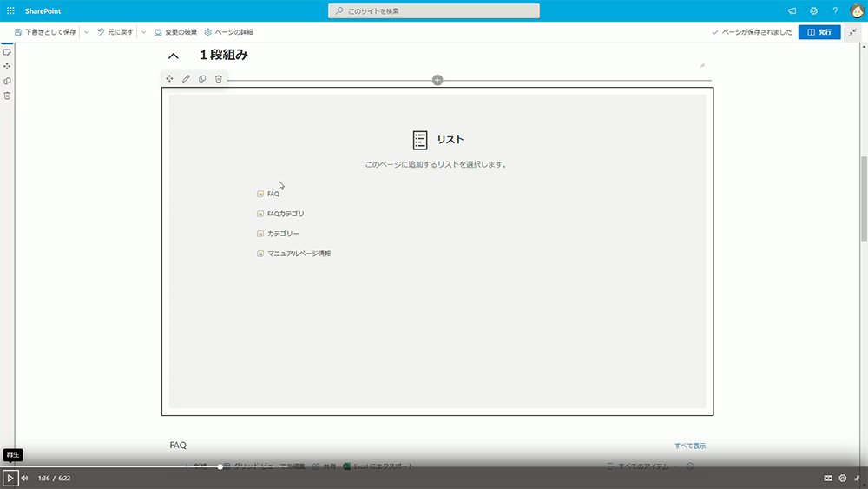Screen dimensions: 868x489
Task: Open the help question mark icon
Action: point(835,11)
